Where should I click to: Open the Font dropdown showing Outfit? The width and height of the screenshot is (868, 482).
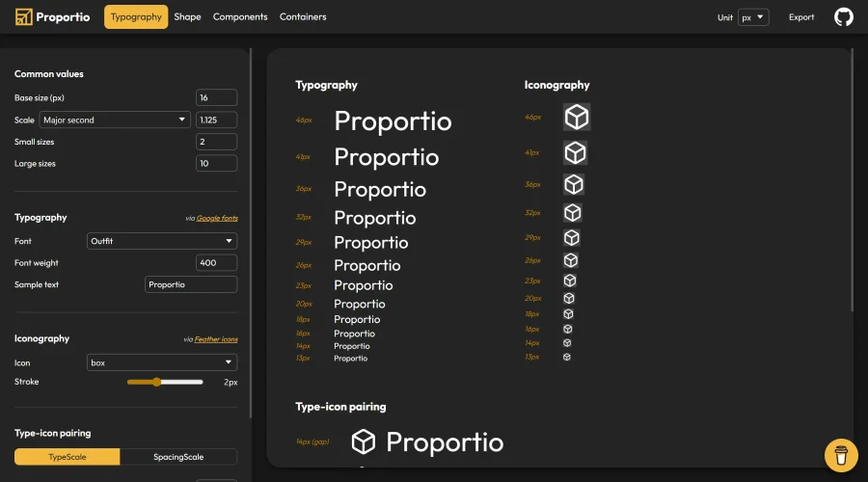162,241
